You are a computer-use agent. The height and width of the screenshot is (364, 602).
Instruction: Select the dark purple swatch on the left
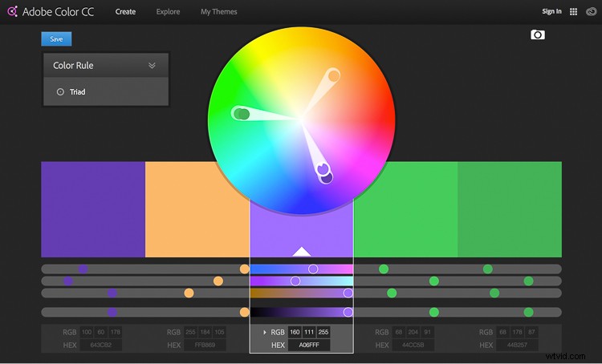[x=93, y=209]
